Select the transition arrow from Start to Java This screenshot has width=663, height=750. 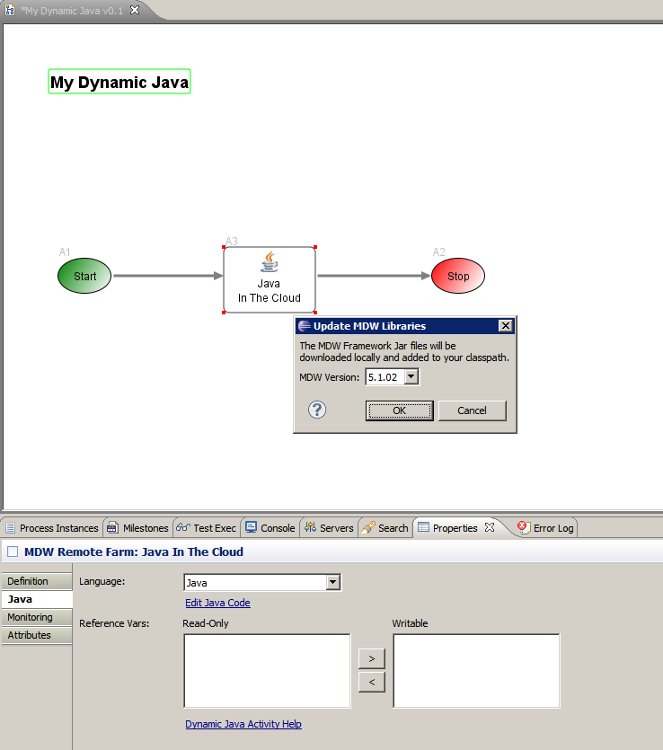(x=168, y=276)
